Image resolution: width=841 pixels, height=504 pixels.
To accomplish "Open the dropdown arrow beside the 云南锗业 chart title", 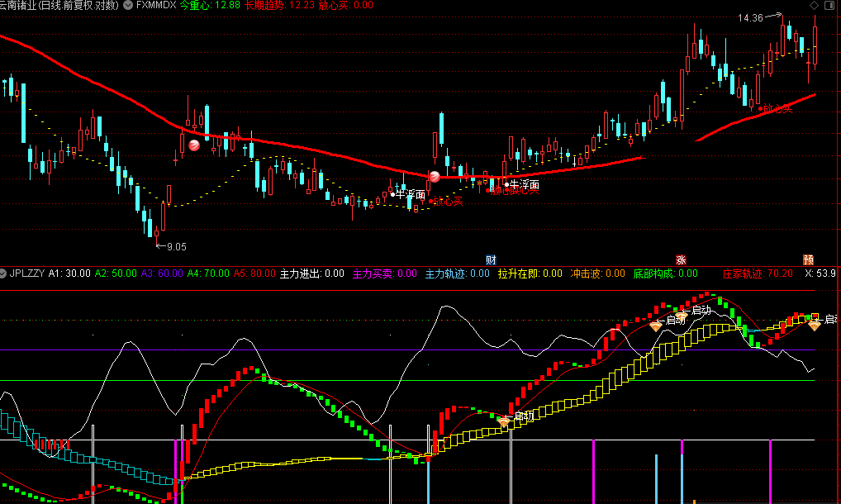I will pyautogui.click(x=128, y=5).
